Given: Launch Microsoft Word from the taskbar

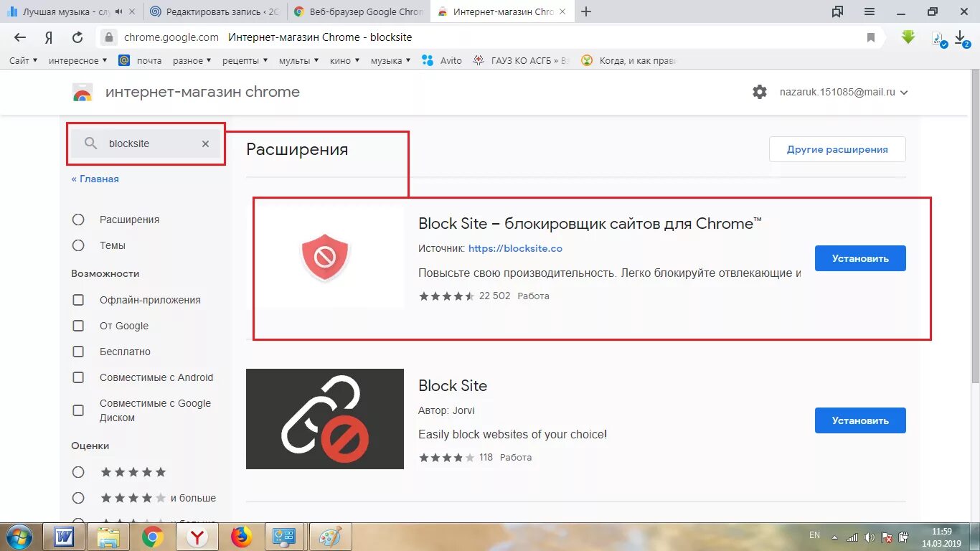Looking at the screenshot, I should [x=64, y=537].
